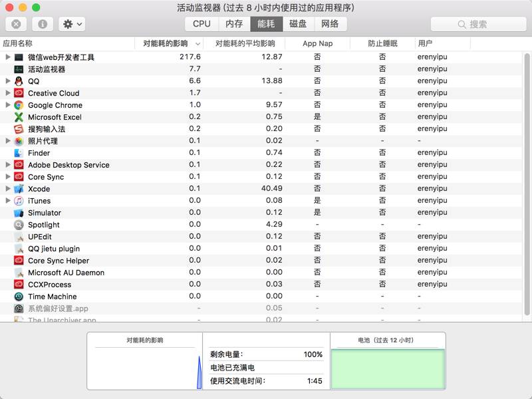The height and width of the screenshot is (399, 532).
Task: Select the iTunes app icon
Action: coord(19,201)
